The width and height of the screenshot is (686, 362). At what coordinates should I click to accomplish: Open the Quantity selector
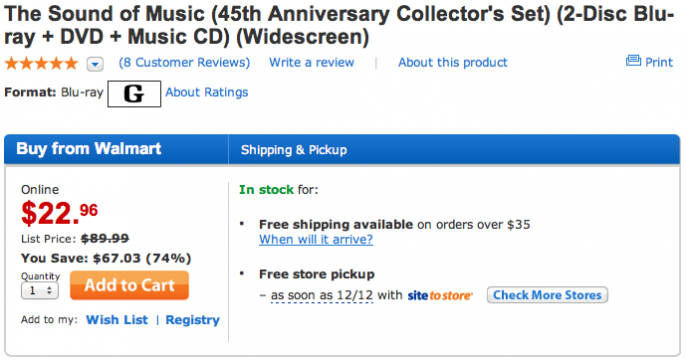coord(40,291)
